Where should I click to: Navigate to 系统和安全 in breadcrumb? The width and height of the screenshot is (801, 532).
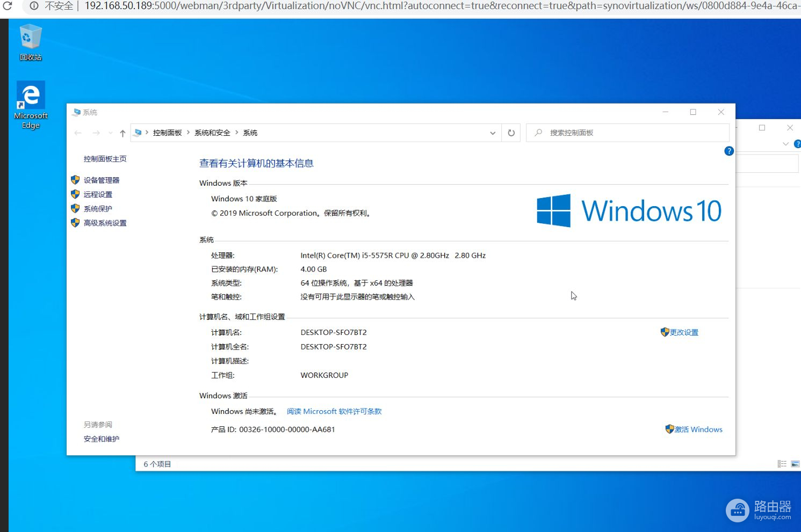click(x=212, y=133)
